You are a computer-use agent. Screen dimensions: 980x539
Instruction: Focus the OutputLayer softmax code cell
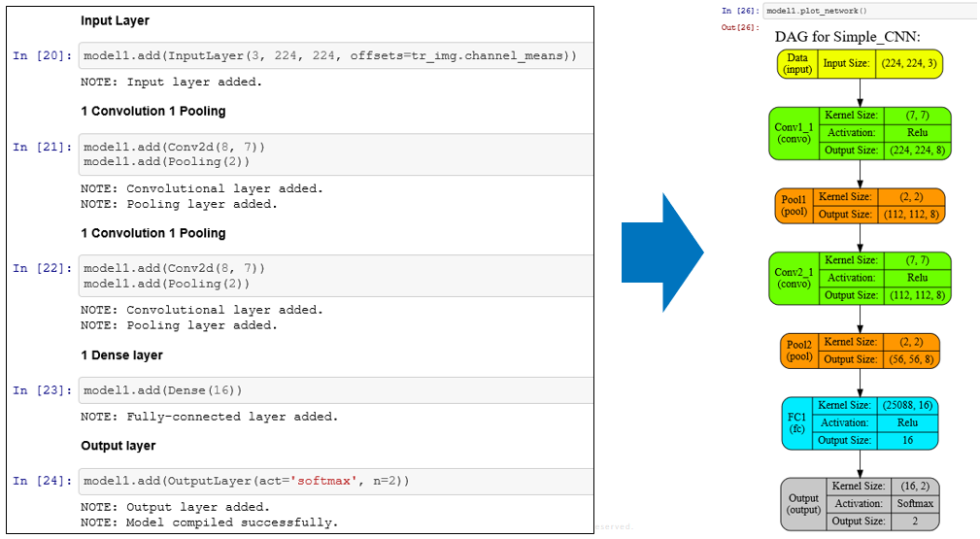335,481
